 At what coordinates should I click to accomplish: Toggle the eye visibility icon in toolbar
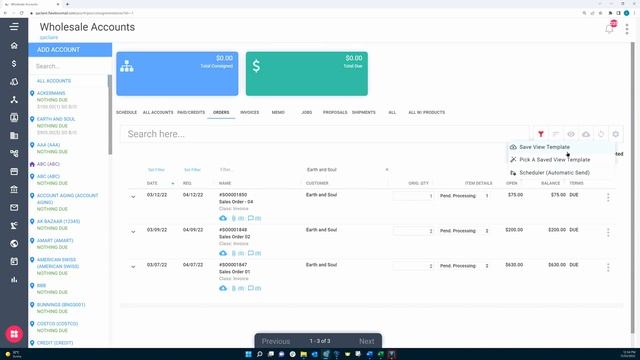click(571, 134)
